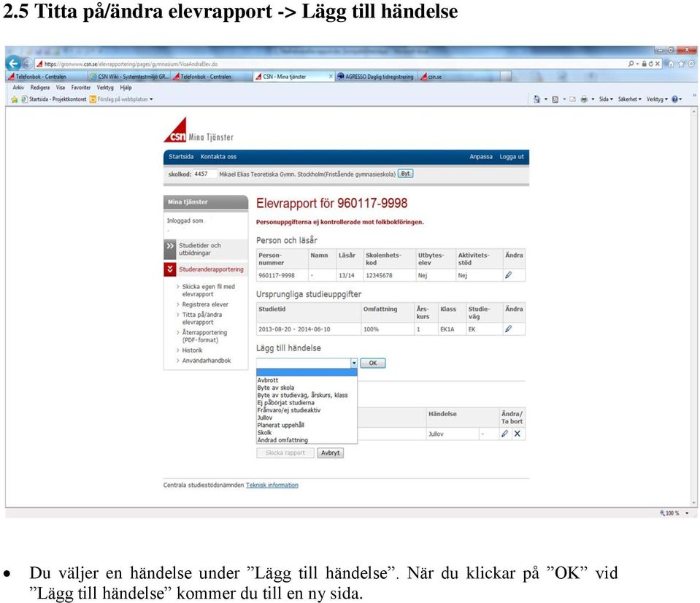
Task: Open the Säkerhet command bar dropdown
Action: click(629, 99)
